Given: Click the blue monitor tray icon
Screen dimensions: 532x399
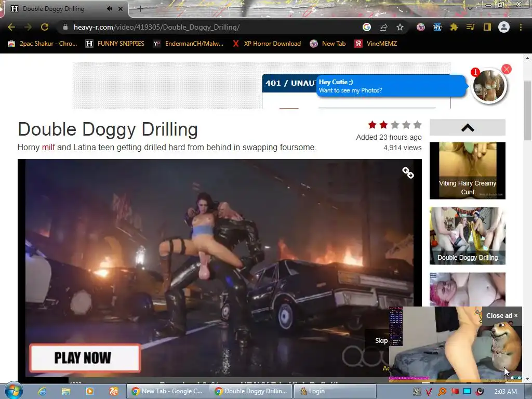Looking at the screenshot, I should point(467,392).
